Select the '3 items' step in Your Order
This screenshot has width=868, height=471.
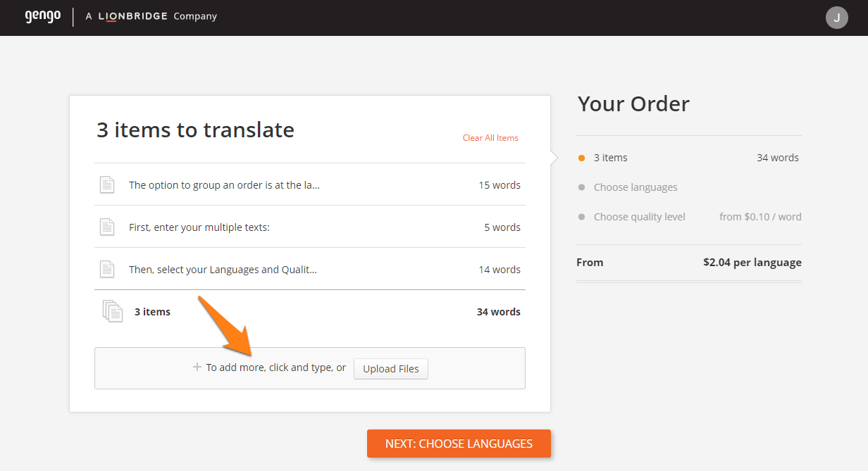tap(610, 158)
